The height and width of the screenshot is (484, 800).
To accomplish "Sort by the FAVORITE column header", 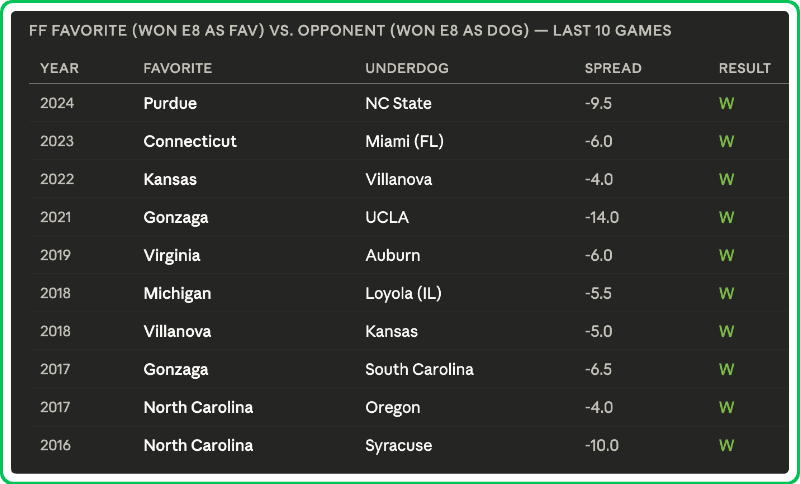I will pos(178,69).
